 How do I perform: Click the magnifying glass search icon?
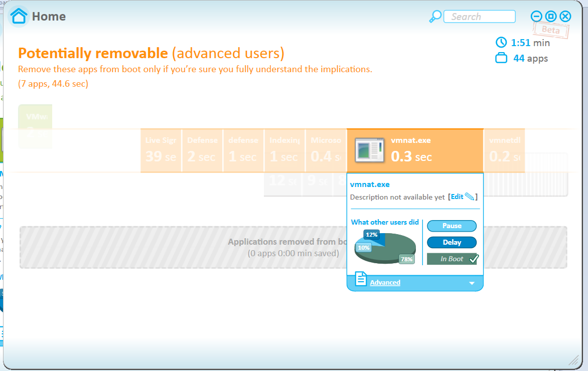click(x=435, y=17)
